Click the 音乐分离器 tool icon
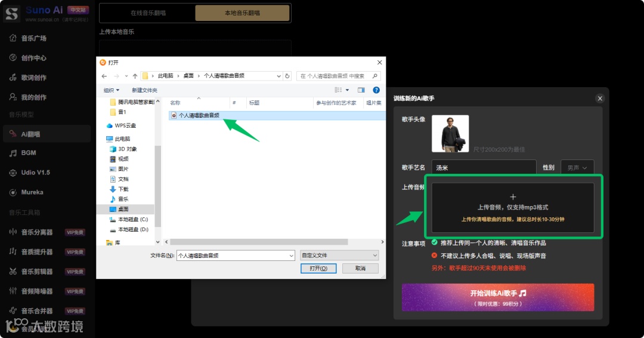The width and height of the screenshot is (644, 338). 13,232
